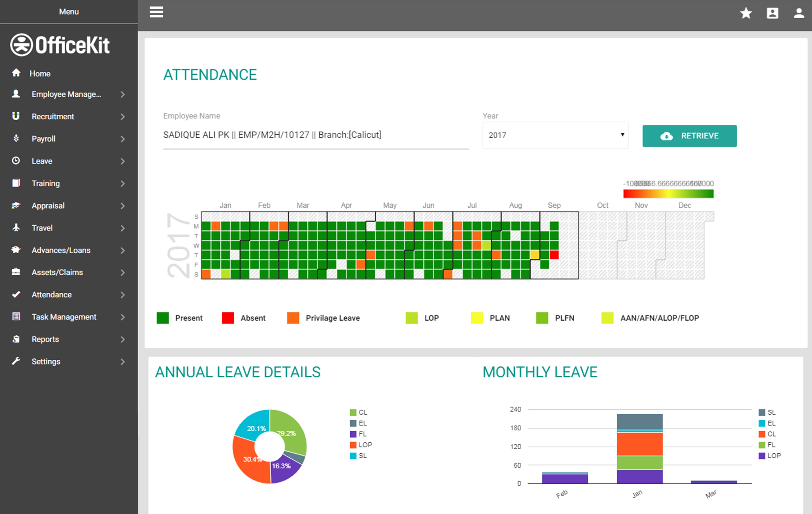The image size is (812, 514).
Task: Click the heatmap color gradient scale bar
Action: pos(668,194)
